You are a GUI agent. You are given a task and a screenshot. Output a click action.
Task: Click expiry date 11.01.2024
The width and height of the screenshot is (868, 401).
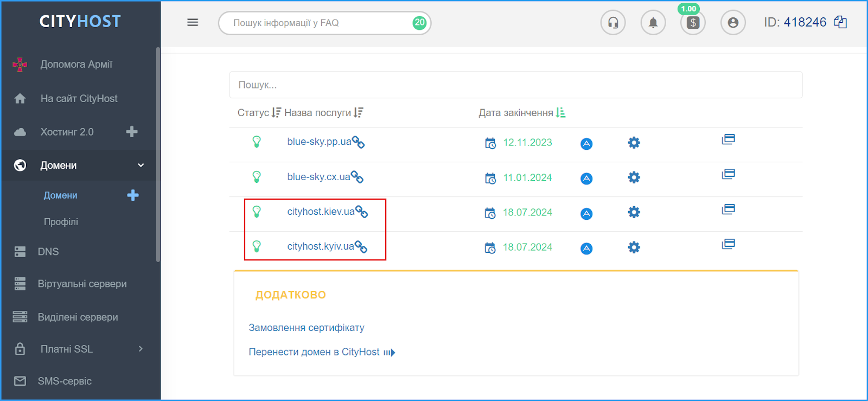528,177
